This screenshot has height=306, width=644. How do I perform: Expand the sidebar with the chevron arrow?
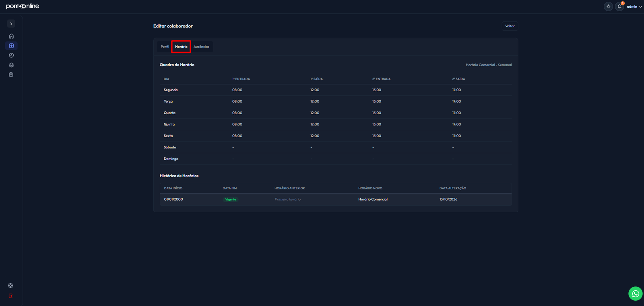point(11,24)
